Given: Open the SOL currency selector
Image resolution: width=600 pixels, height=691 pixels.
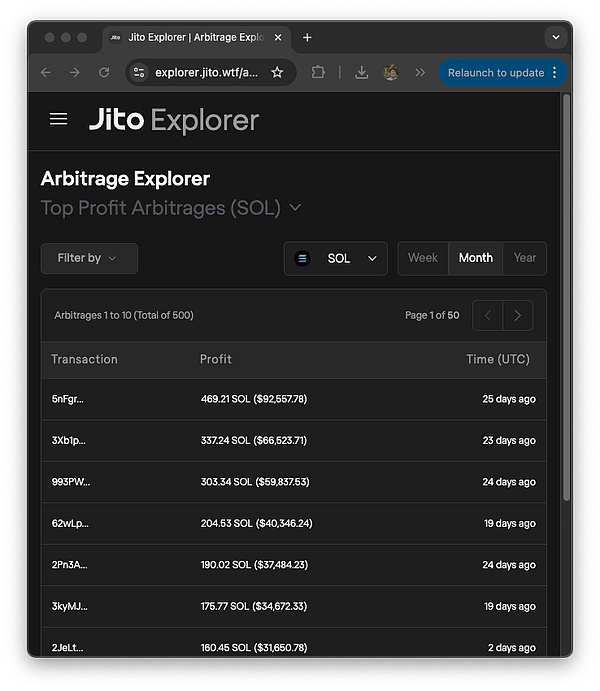Looking at the screenshot, I should (x=336, y=258).
